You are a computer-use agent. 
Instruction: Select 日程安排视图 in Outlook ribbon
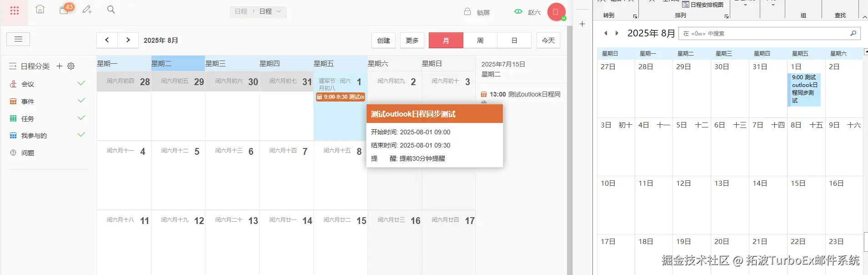coord(702,5)
